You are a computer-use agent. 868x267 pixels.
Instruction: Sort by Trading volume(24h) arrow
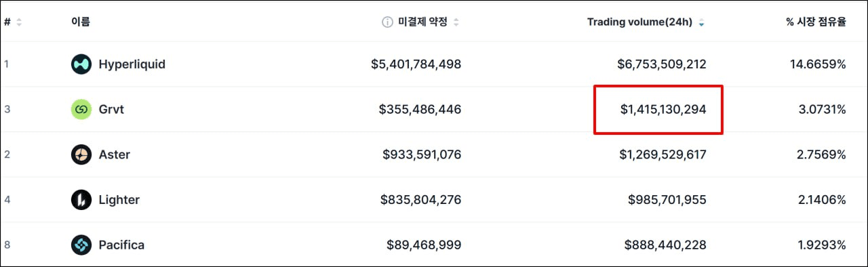(x=701, y=22)
